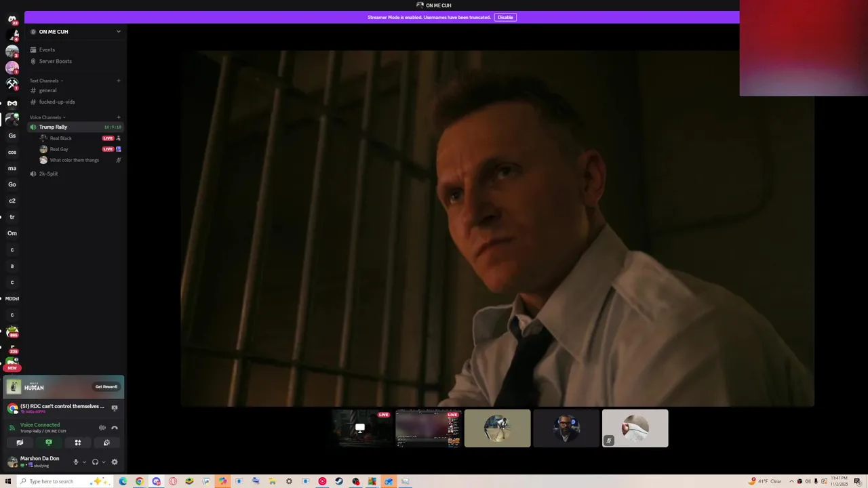
Task: Open the Gs server in sidebar
Action: 12,136
